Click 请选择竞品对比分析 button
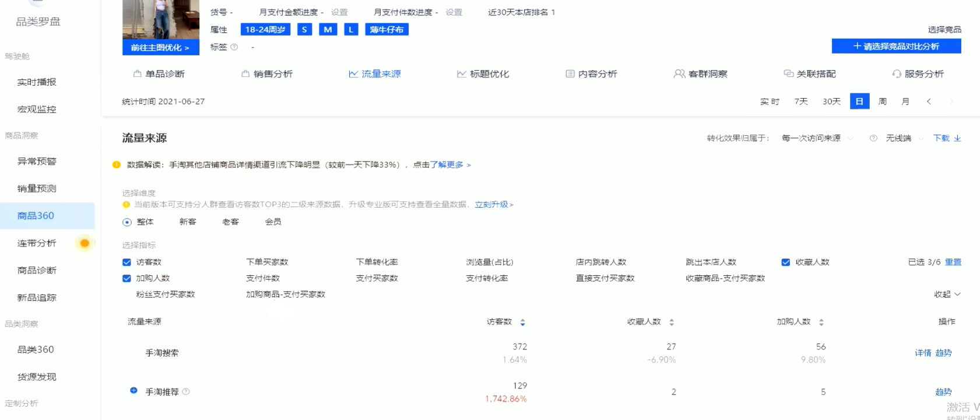The width and height of the screenshot is (980, 420). pos(896,46)
